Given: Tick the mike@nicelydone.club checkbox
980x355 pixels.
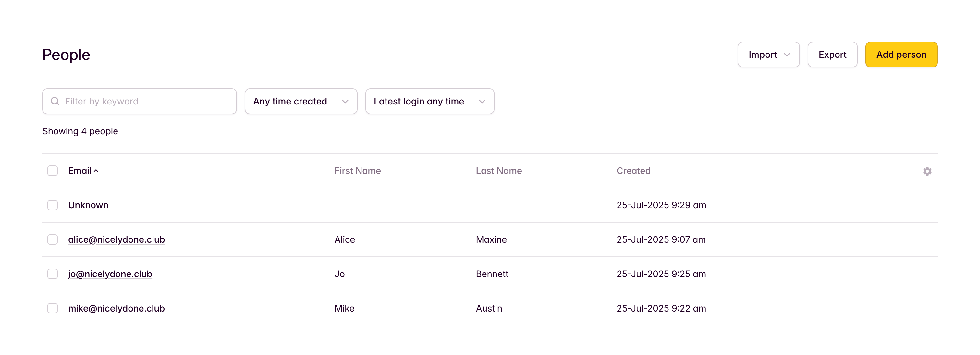Looking at the screenshot, I should tap(53, 308).
